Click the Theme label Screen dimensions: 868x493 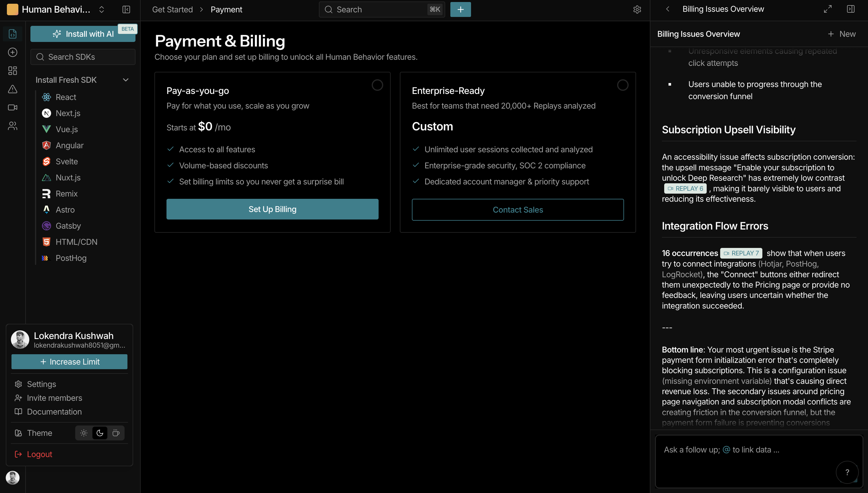[40, 433]
